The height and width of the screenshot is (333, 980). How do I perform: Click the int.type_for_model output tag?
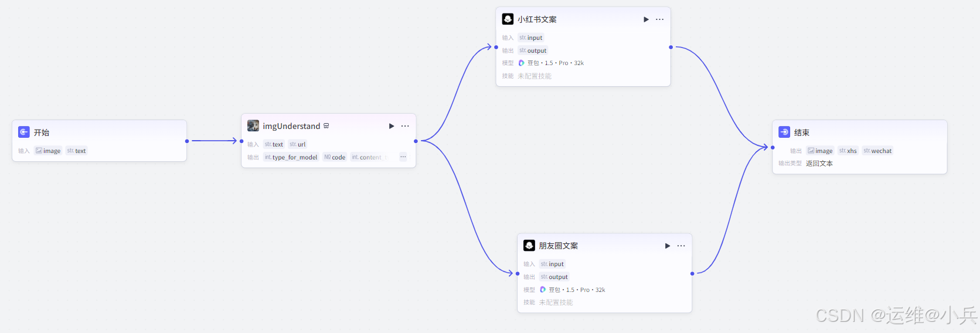291,157
